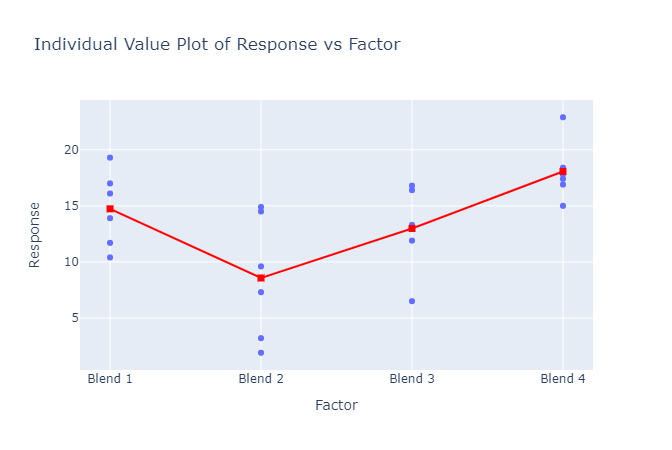The width and height of the screenshot is (672, 450).
Task: Select the "Blend 4" x-axis tick label
Action: pos(563,379)
